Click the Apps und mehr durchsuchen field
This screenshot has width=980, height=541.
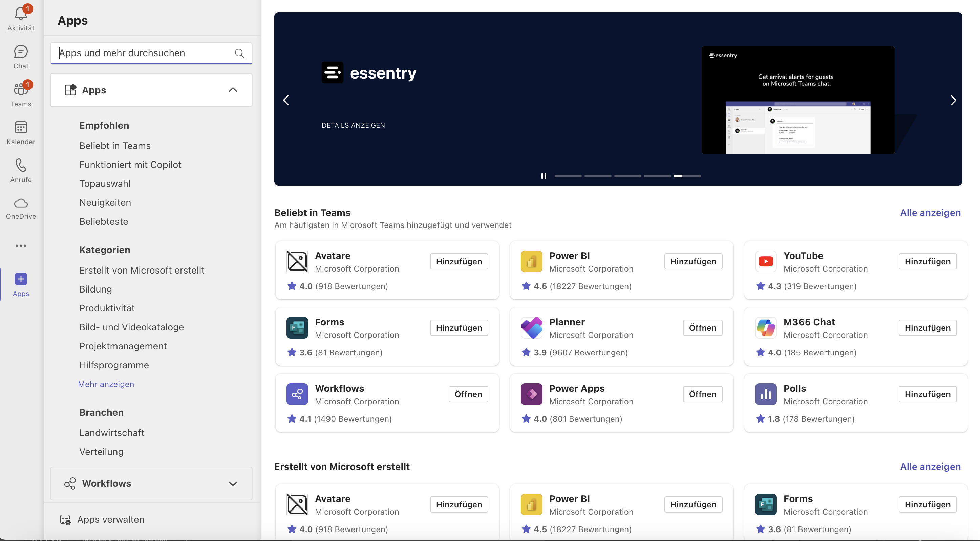[x=151, y=53]
